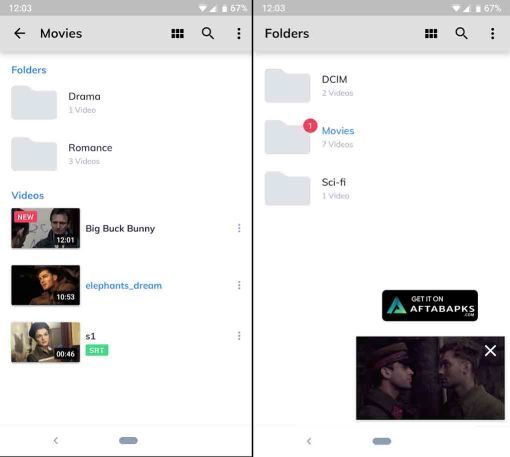The width and height of the screenshot is (510, 457).
Task: Open overflow menu on Movies screen
Action: [239, 33]
